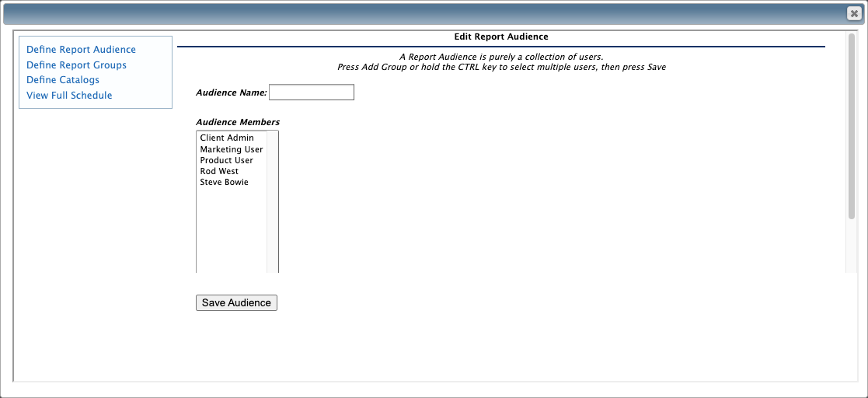This screenshot has width=868, height=398.
Task: Select Product User in Audience Members list
Action: coord(232,161)
